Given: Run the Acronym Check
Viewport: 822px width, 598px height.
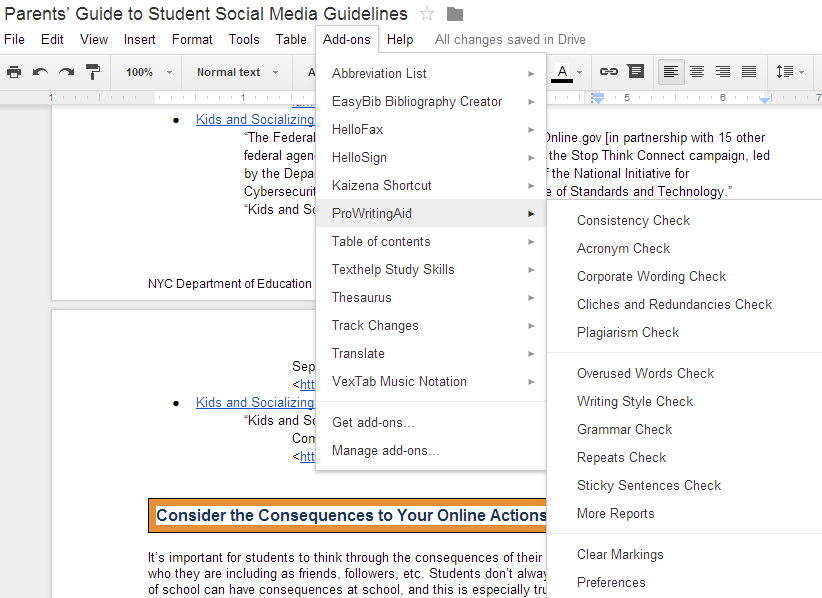Looking at the screenshot, I should pyautogui.click(x=684, y=248).
